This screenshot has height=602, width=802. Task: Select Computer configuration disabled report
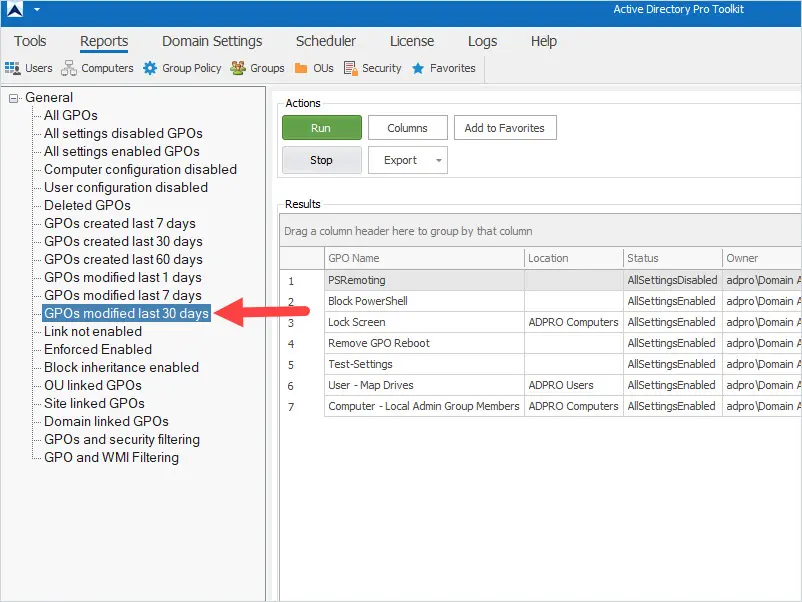(140, 169)
